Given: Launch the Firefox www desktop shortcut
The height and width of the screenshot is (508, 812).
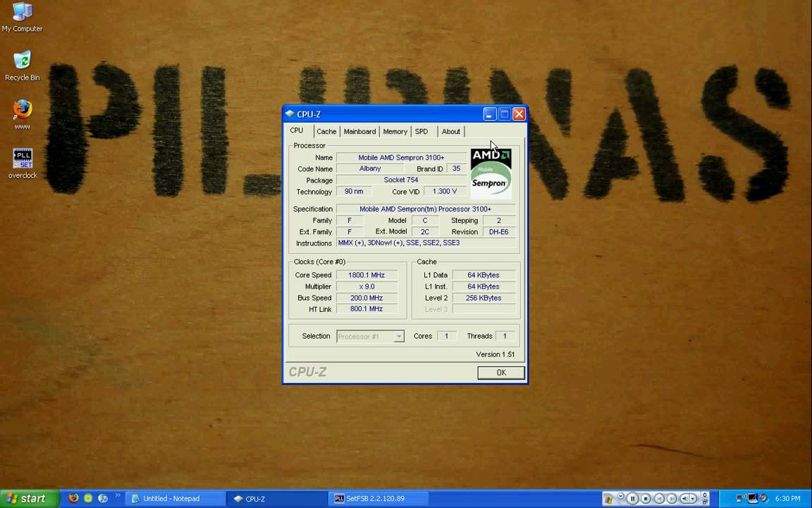Looking at the screenshot, I should coord(23,114).
